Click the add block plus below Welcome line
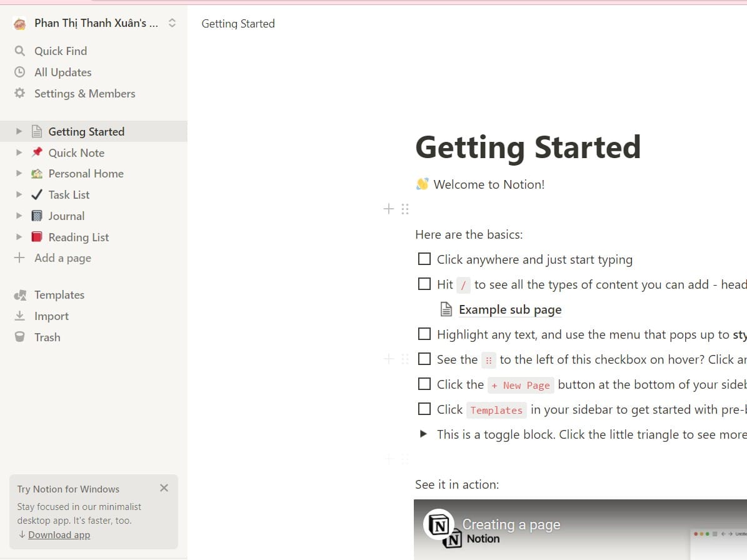This screenshot has width=747, height=560. coord(389,209)
